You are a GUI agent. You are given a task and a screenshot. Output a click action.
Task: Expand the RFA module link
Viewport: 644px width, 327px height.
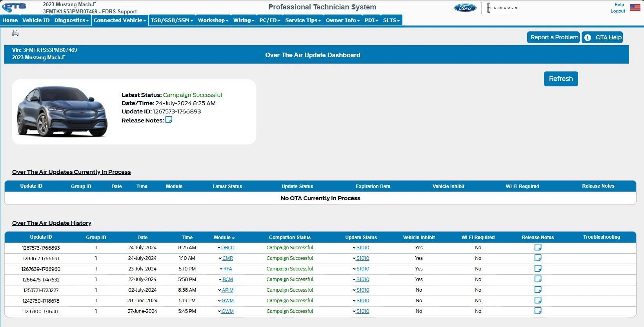click(226, 269)
